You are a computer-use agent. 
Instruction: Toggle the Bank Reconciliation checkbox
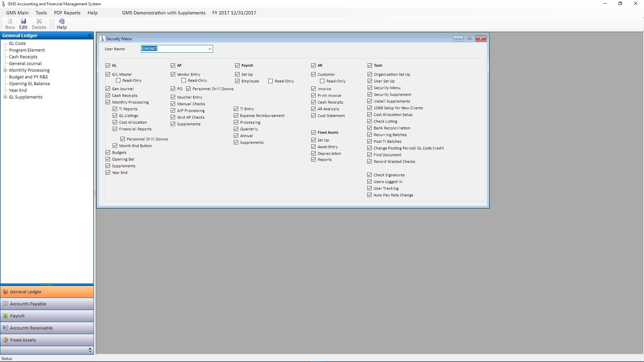(370, 128)
